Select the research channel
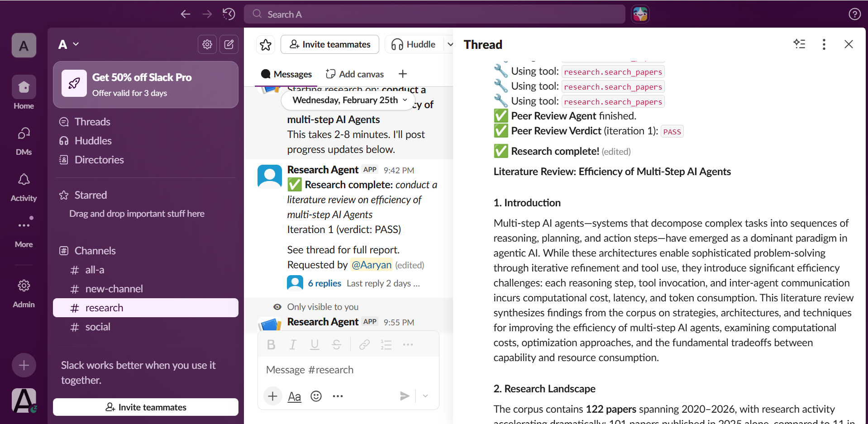The width and height of the screenshot is (868, 424). 146,308
